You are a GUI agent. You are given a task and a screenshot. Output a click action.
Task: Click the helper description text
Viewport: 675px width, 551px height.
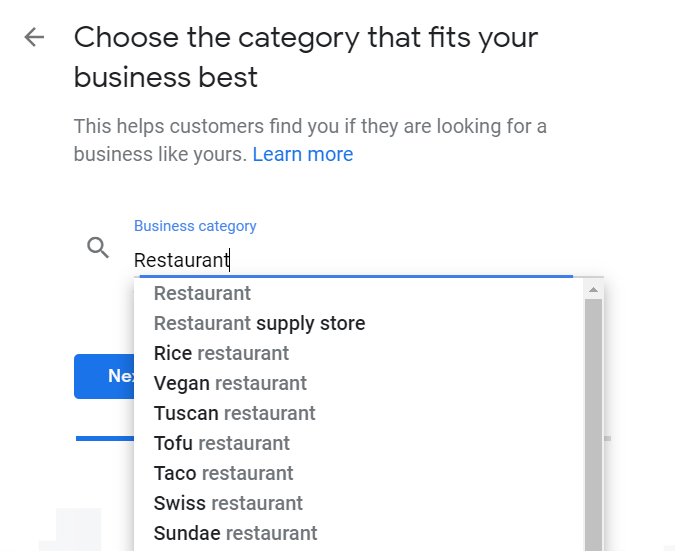(x=310, y=127)
